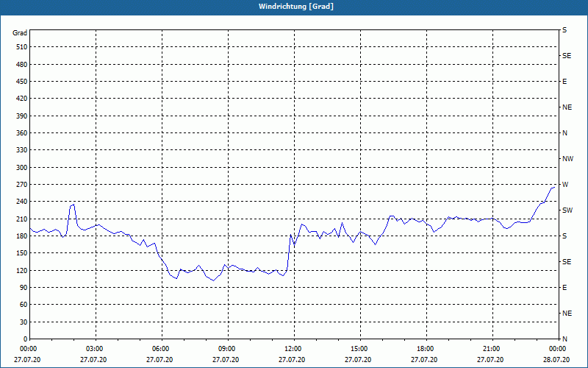Select the 0 value on the Grad axis
This screenshot has width=588, height=368.
coord(26,339)
